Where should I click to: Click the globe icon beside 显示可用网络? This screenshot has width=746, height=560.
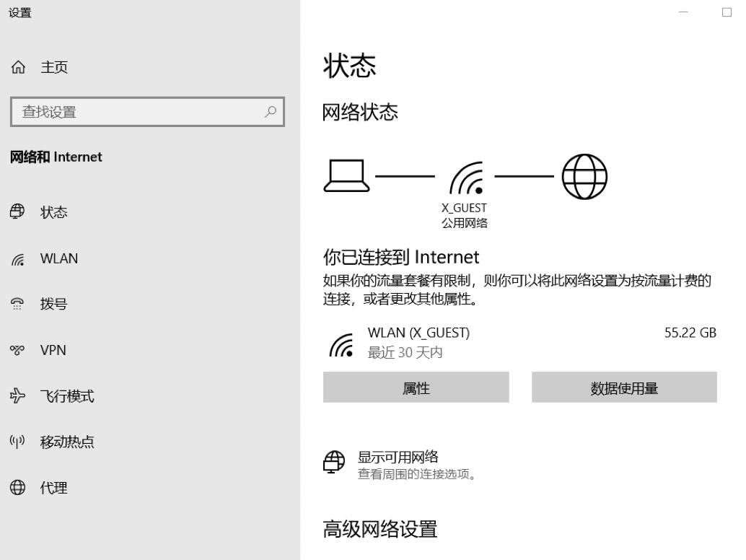point(334,463)
